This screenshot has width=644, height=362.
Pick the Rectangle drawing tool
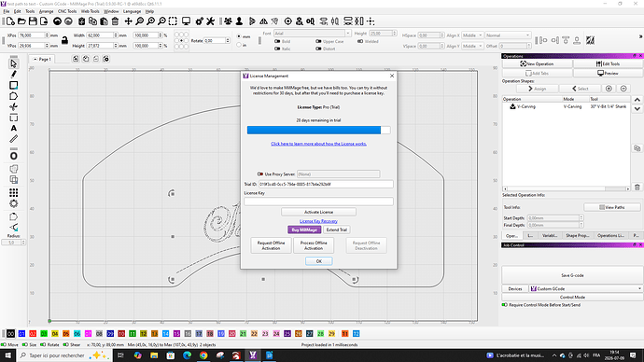click(x=14, y=85)
